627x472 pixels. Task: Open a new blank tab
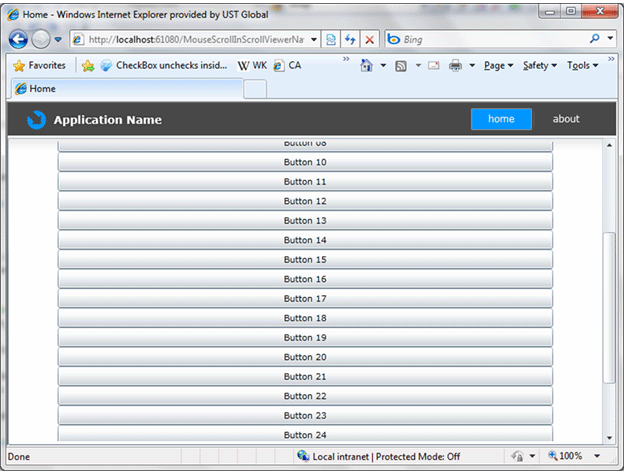click(255, 89)
